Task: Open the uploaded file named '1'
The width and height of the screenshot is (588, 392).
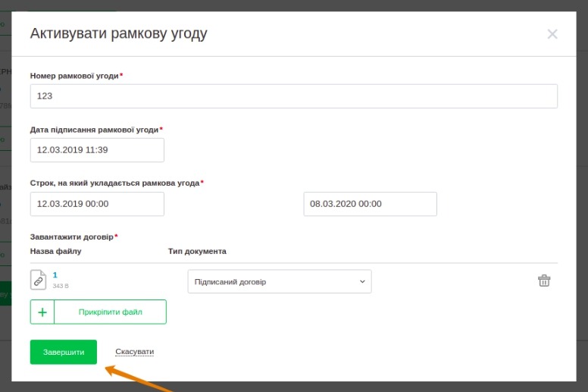Action: (55, 274)
